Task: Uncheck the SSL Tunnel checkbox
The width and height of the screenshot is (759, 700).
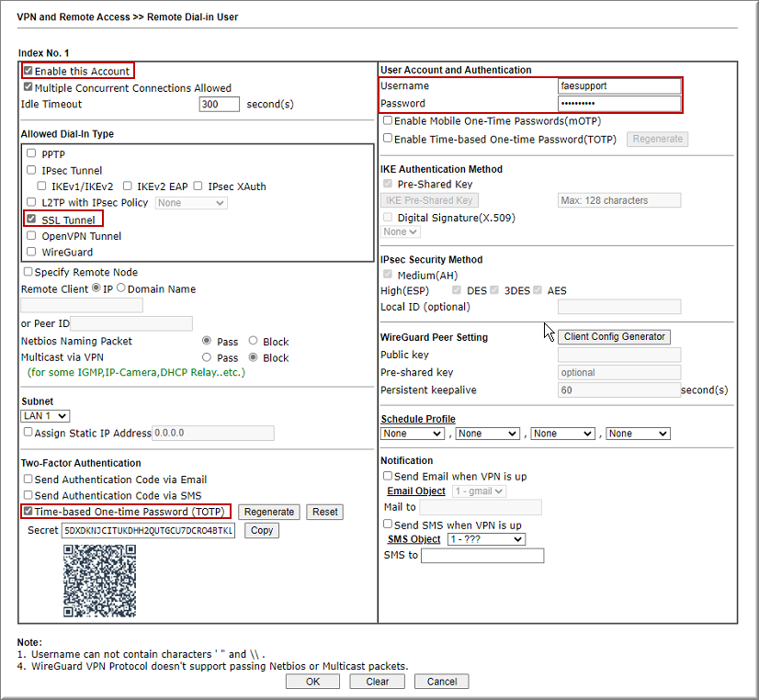Action: click(x=31, y=220)
